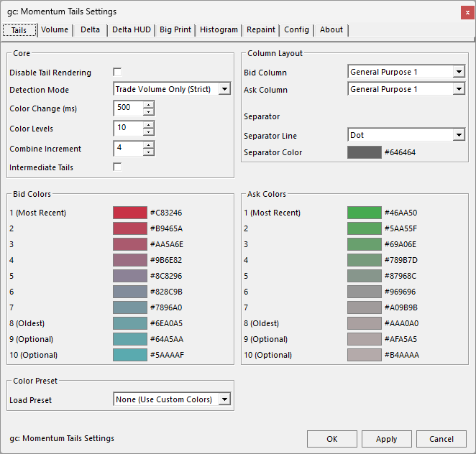This screenshot has width=476, height=454.
Task: Increase the Color Levels spinner value
Action: point(148,125)
